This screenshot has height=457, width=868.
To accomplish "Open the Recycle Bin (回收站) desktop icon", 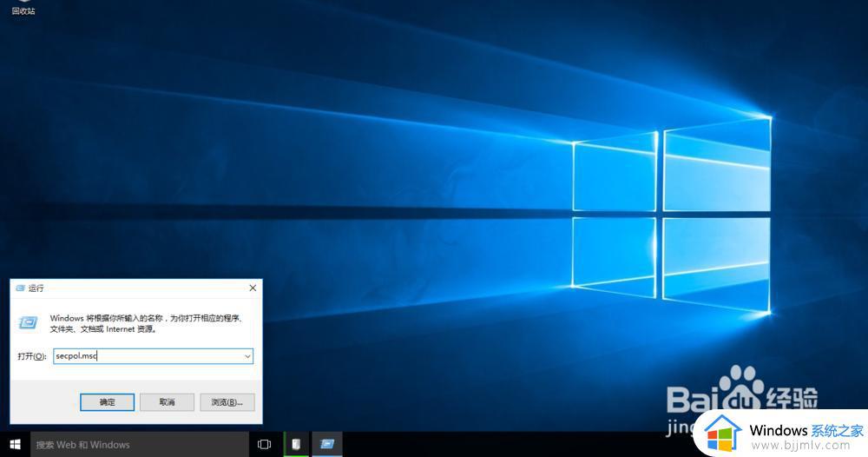I will pyautogui.click(x=23, y=8).
